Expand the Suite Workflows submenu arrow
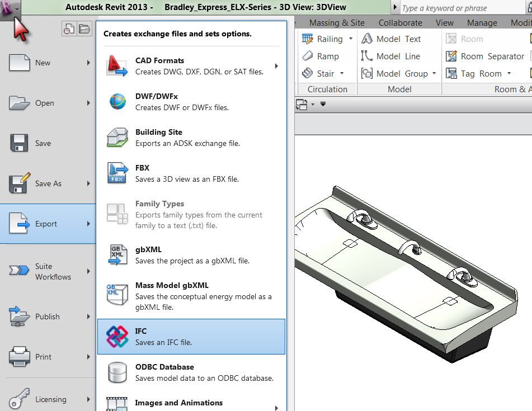 click(x=88, y=271)
